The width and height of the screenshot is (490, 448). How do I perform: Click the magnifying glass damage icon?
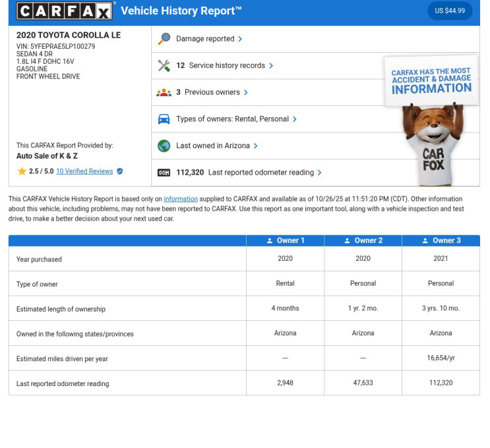pos(164,39)
